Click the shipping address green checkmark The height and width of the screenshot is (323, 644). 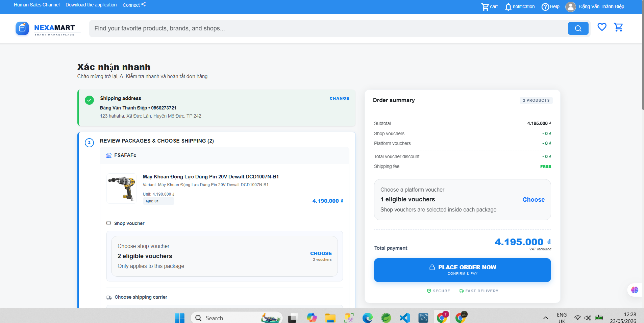[89, 100]
